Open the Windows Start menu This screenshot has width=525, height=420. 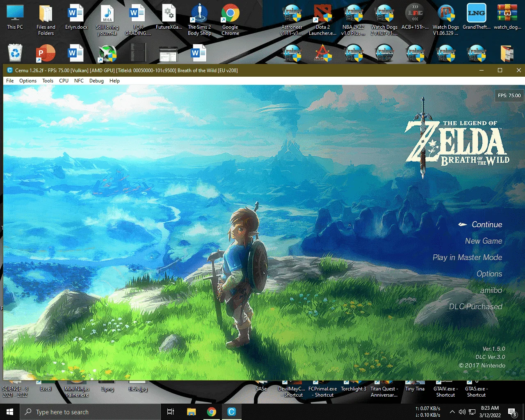click(10, 412)
